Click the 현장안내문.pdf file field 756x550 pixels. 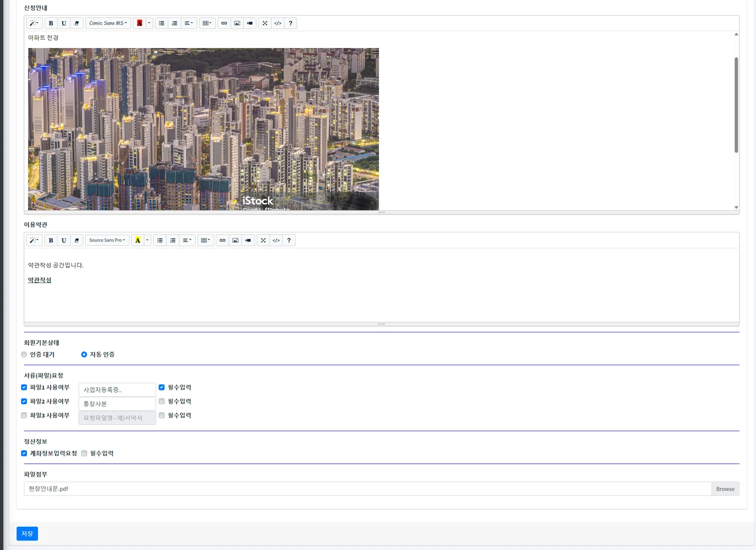[x=367, y=489]
